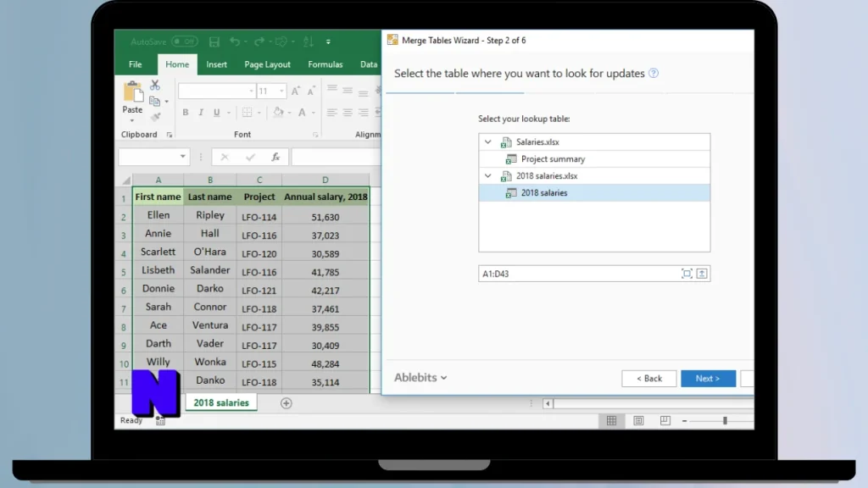Click inside the formula bar
The height and width of the screenshot is (488, 868).
pos(336,157)
